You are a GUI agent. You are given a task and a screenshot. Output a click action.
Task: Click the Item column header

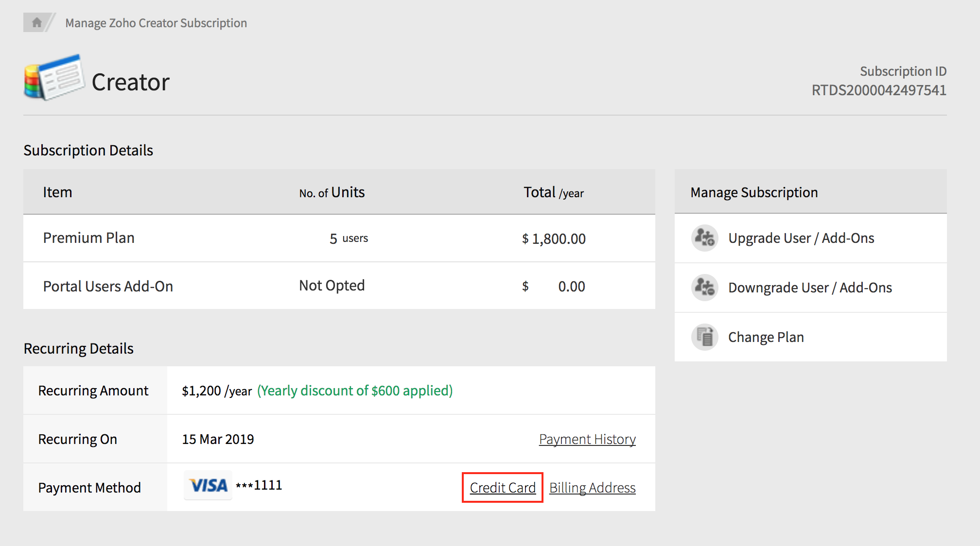coord(57,192)
